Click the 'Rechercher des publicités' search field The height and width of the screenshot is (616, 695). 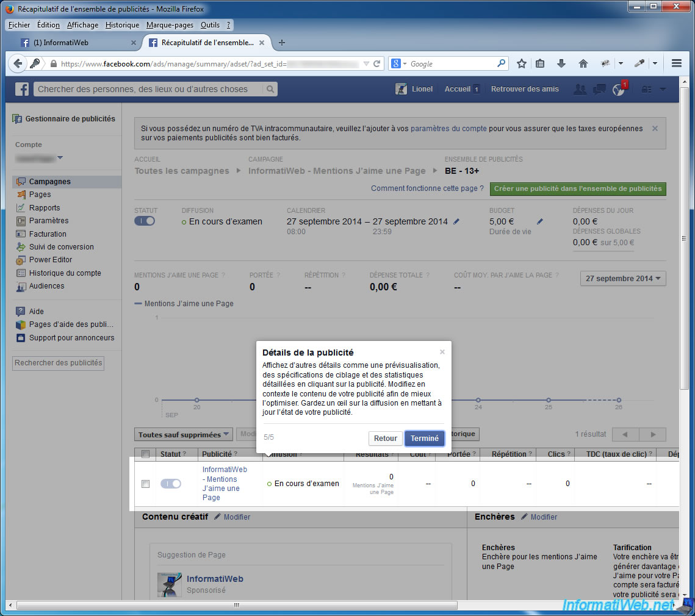pos(59,363)
